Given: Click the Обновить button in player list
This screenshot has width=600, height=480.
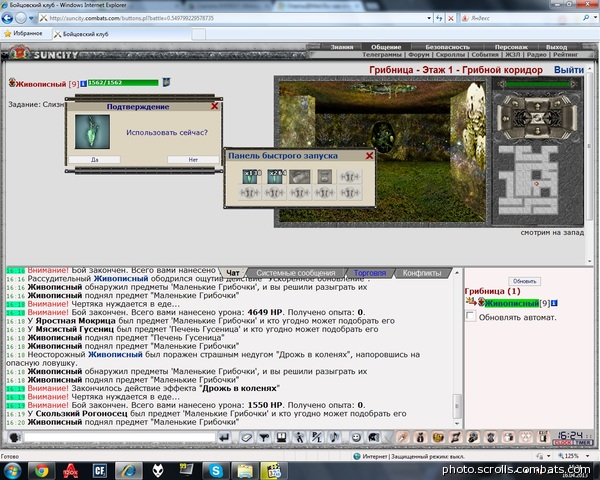Looking at the screenshot, I should pos(524,281).
